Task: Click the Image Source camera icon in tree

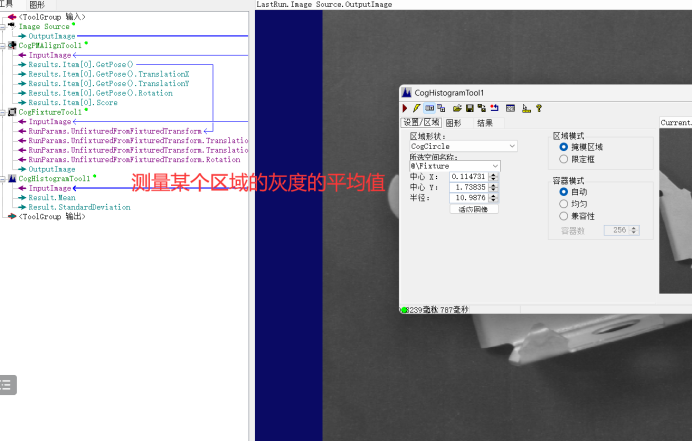Action: point(11,26)
